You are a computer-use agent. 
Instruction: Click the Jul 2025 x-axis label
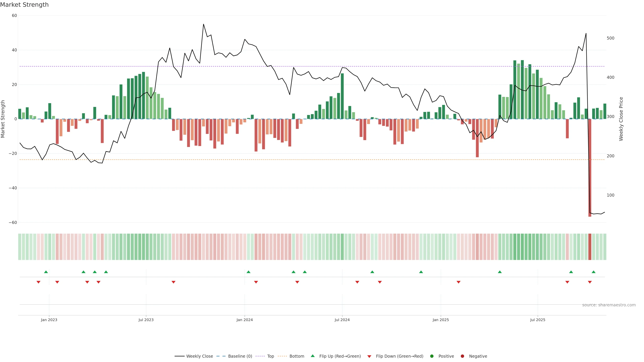[538, 320]
